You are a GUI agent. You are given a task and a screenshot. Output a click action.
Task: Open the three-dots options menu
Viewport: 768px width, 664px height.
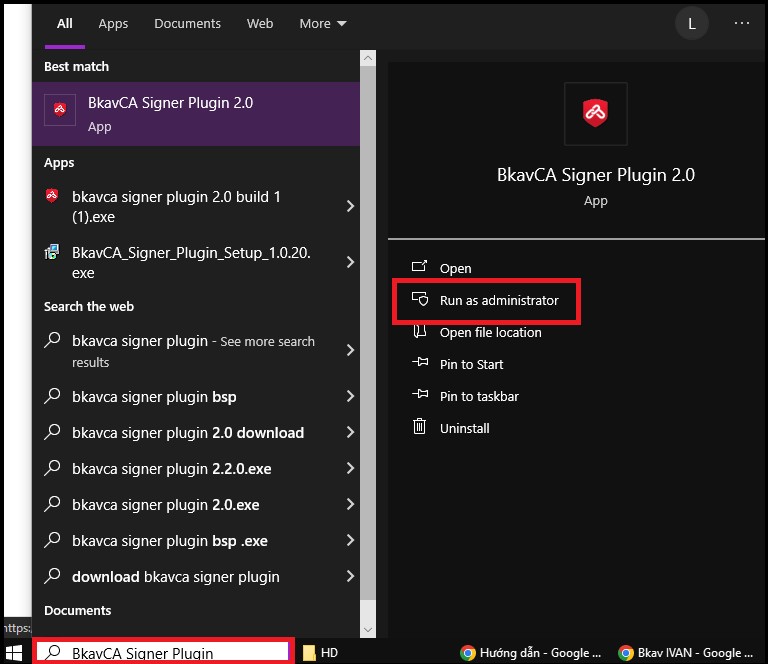coord(741,23)
